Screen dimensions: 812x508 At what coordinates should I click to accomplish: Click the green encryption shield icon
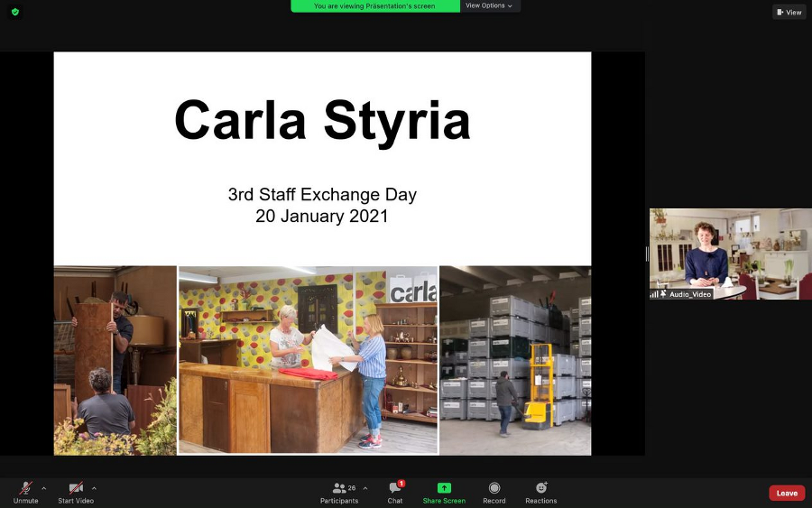click(x=15, y=12)
